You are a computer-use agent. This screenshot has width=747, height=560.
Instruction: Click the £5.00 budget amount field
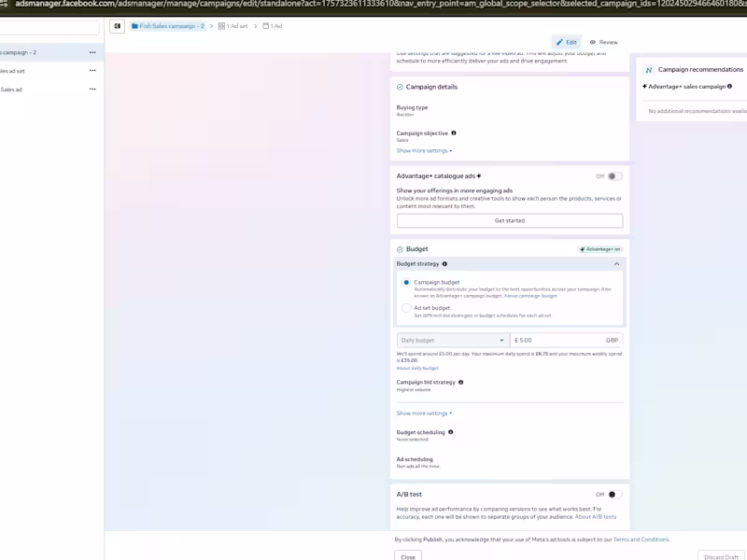(x=566, y=340)
